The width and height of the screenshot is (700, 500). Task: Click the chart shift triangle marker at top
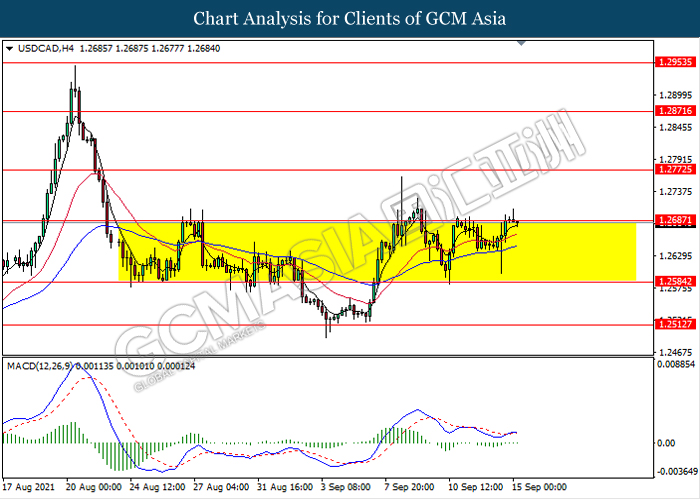tap(521, 43)
